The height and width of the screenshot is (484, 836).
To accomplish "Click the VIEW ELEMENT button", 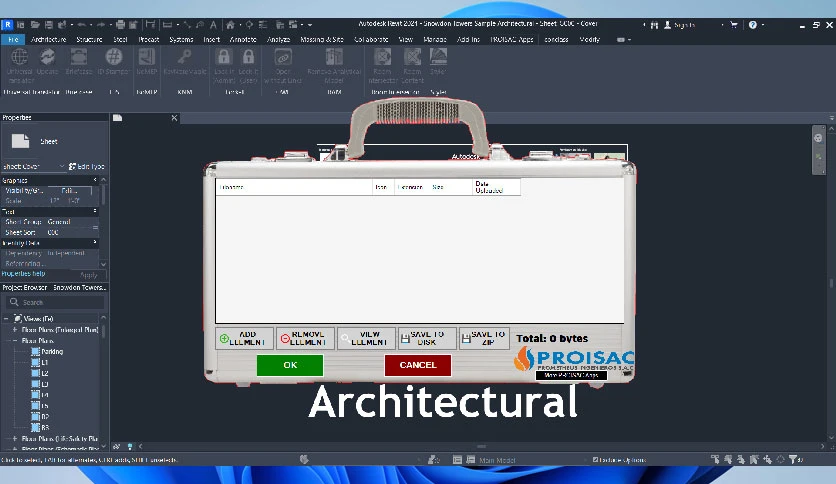I will 366,338.
